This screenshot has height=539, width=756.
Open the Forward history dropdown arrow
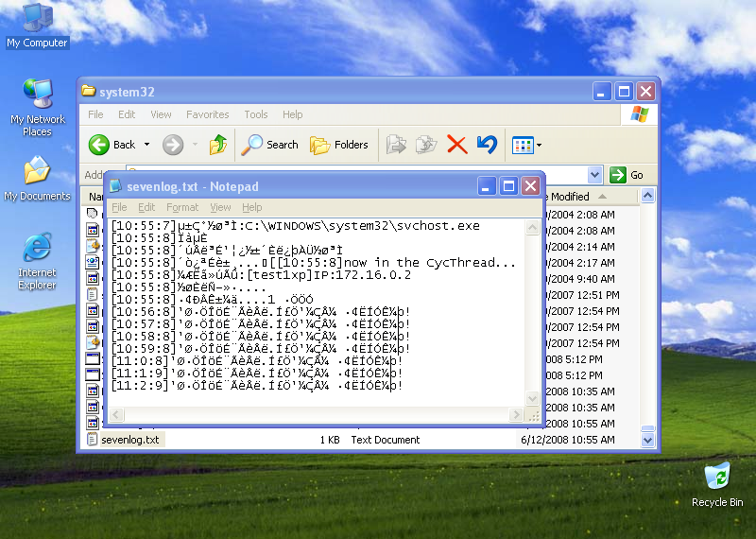(x=195, y=145)
